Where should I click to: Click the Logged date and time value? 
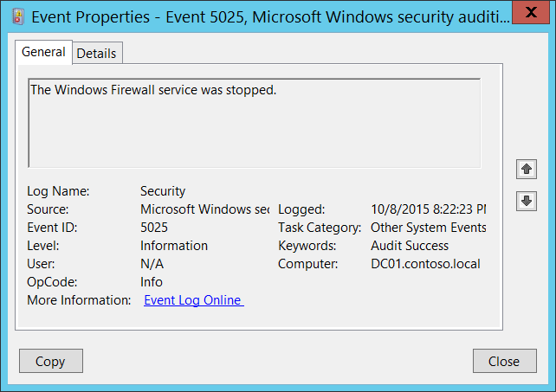428,209
